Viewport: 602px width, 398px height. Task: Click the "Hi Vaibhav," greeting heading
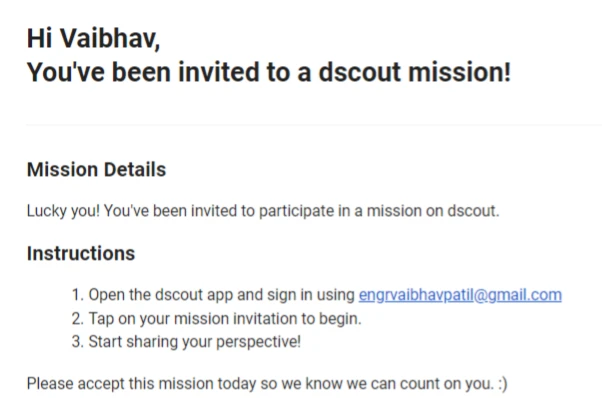click(93, 39)
